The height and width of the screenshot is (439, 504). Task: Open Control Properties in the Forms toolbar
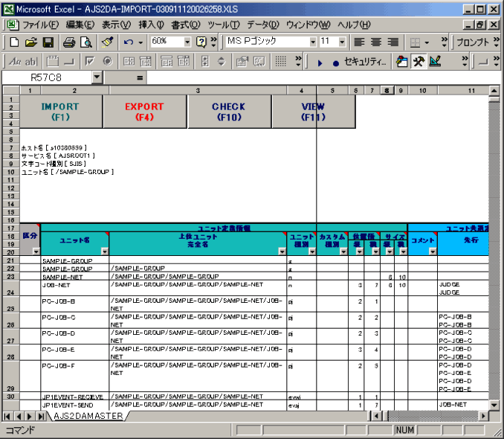242,61
